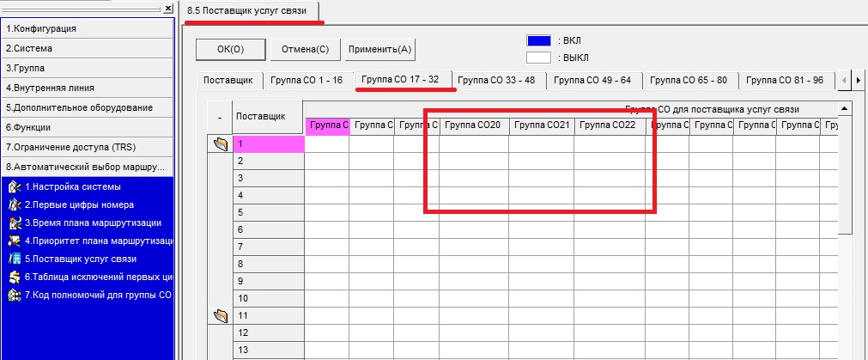Select supplier row 7 header

[269, 247]
